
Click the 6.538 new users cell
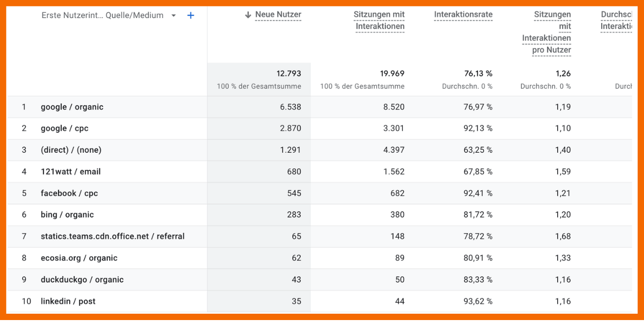coord(290,107)
